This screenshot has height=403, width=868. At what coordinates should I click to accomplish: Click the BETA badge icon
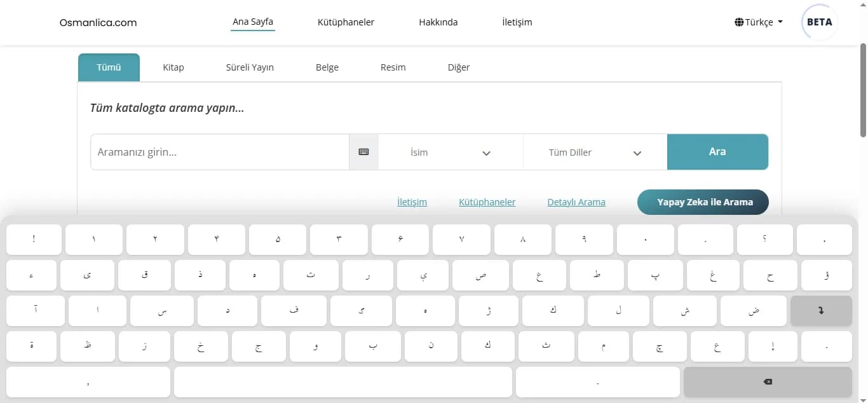point(820,22)
